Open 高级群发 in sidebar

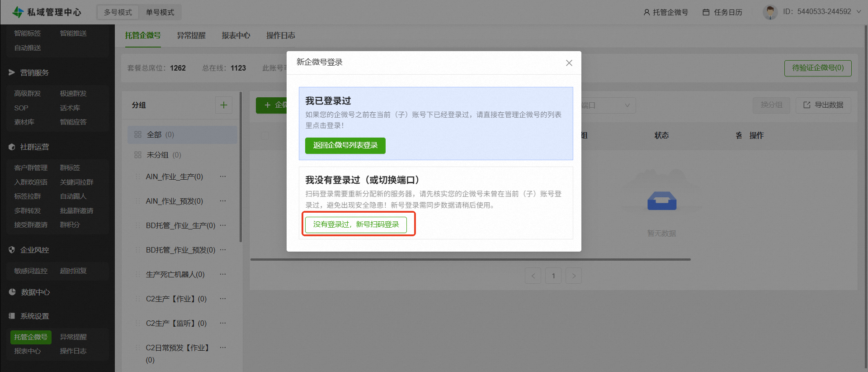click(x=28, y=94)
